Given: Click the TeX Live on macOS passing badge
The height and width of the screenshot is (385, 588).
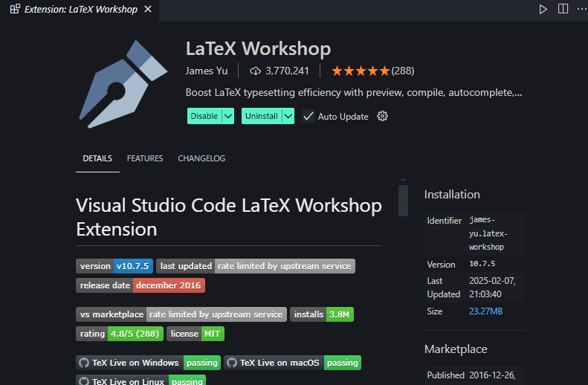Looking at the screenshot, I should (292, 363).
